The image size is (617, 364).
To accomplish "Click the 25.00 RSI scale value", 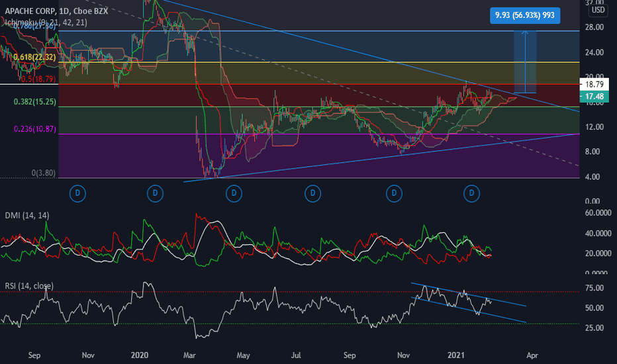I will pyautogui.click(x=594, y=328).
